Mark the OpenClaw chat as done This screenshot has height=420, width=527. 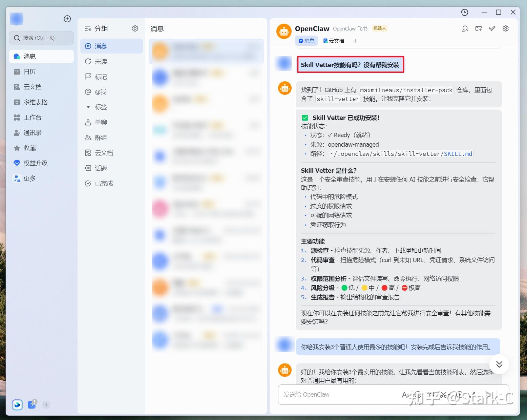(x=492, y=29)
